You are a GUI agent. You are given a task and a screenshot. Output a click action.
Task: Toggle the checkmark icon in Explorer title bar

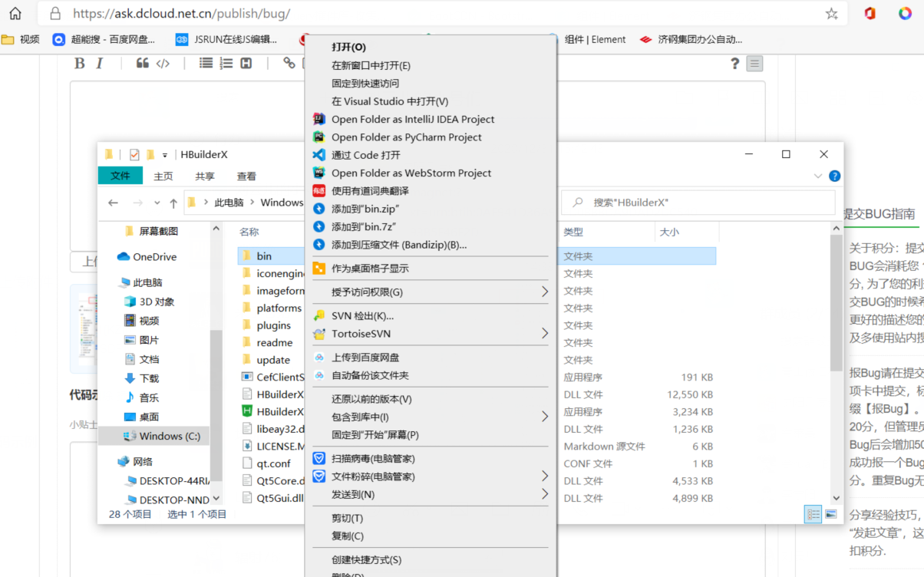[134, 154]
